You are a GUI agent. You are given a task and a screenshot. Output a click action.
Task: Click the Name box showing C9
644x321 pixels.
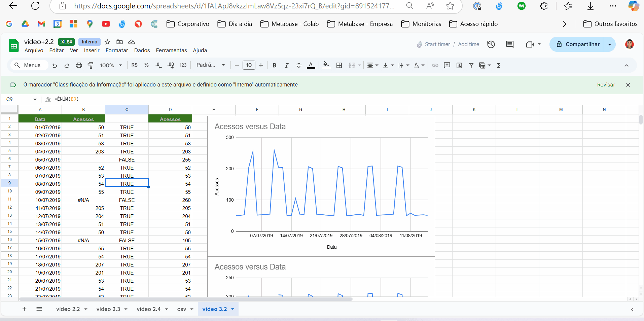[21, 99]
